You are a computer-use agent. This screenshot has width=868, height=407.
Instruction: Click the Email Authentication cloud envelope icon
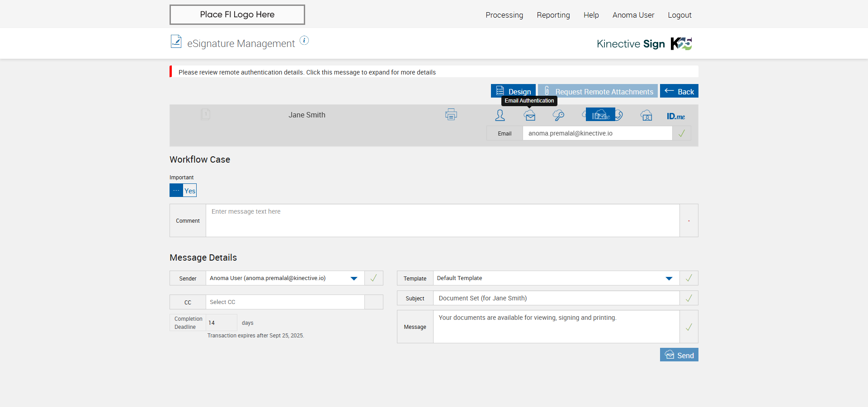pos(529,116)
